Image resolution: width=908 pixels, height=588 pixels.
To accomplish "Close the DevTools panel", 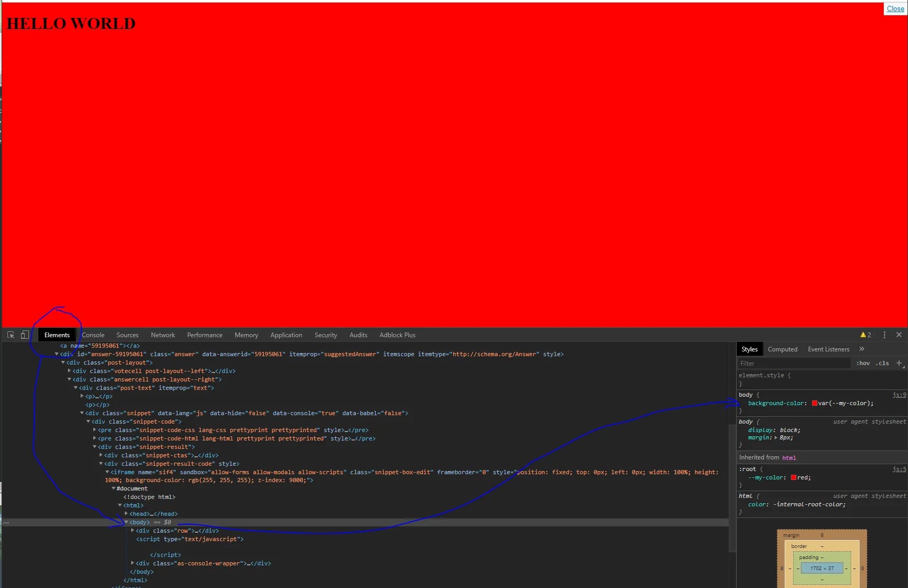I will [x=899, y=335].
